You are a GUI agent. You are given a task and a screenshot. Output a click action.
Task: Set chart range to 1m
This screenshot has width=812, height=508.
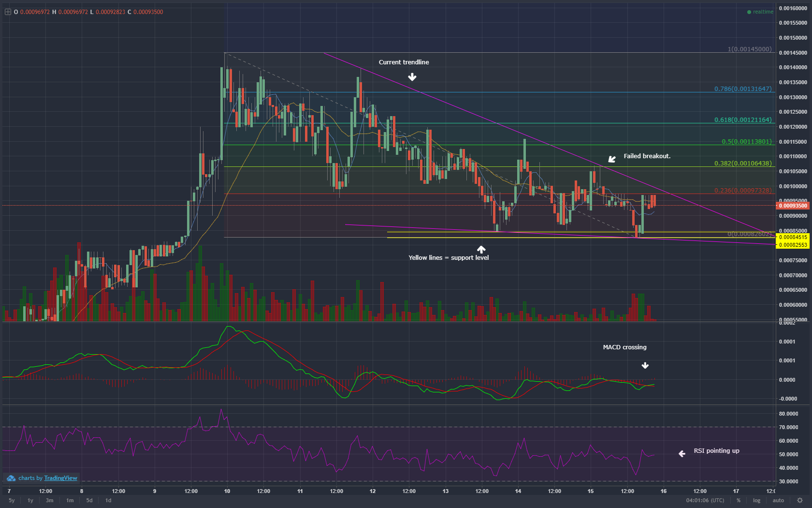click(70, 500)
